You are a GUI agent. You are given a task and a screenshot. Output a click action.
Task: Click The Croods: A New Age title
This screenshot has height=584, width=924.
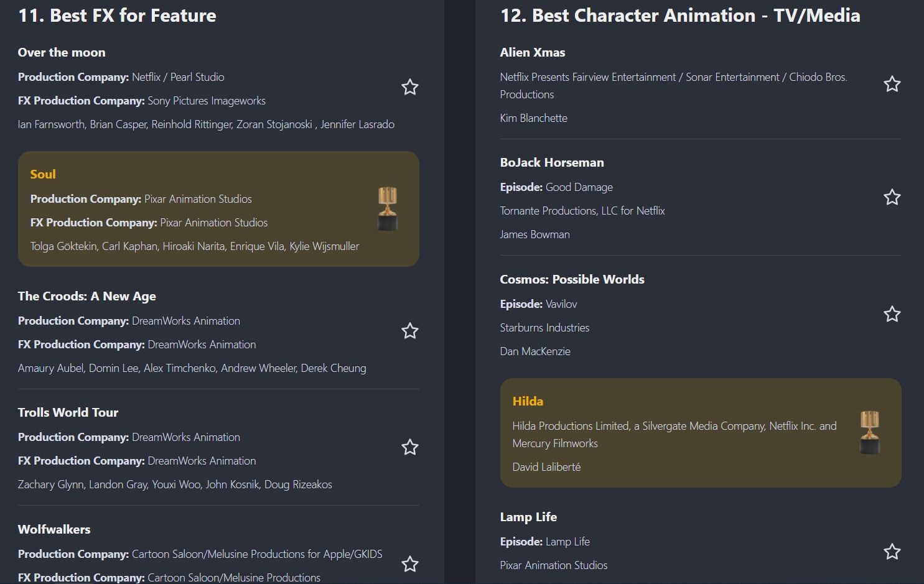[87, 296]
